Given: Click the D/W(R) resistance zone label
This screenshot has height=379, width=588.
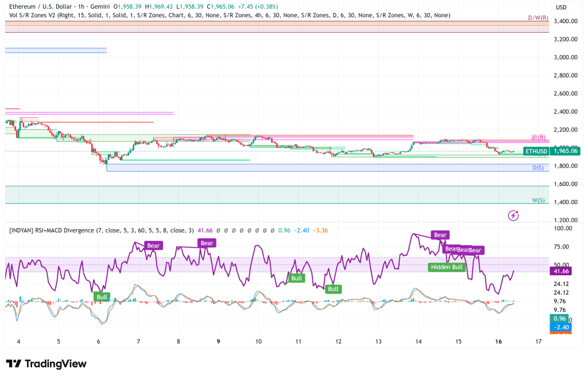Looking at the screenshot, I should click(538, 18).
